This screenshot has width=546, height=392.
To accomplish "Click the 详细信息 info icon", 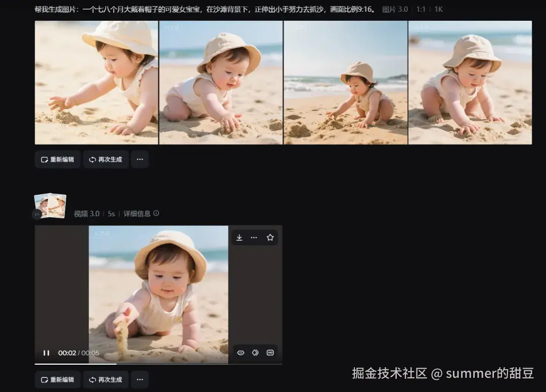I will pyautogui.click(x=156, y=213).
